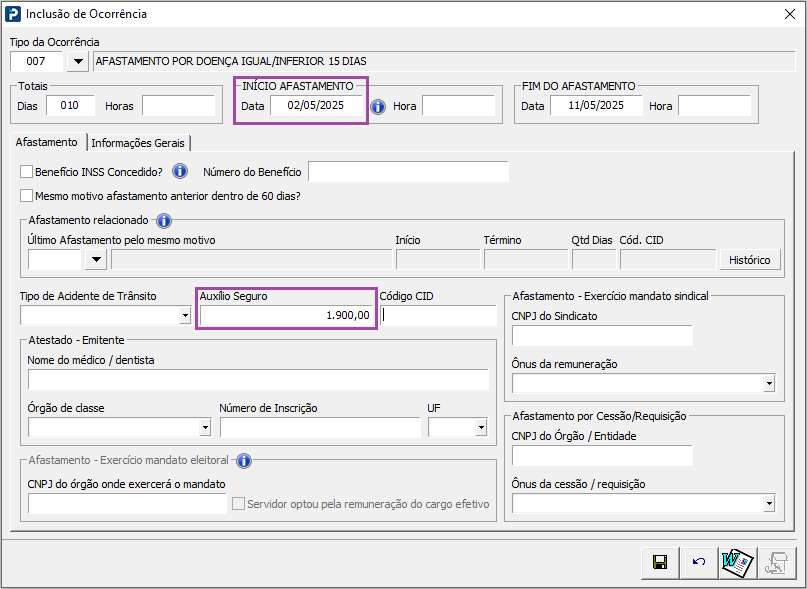This screenshot has width=807, height=589.
Task: Expand the Tipo da Ocorrência dropdown arrow
Action: (x=77, y=61)
